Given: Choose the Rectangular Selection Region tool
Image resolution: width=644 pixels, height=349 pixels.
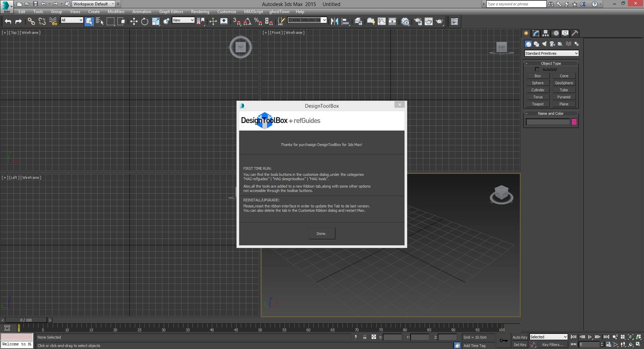Looking at the screenshot, I should pyautogui.click(x=110, y=21).
